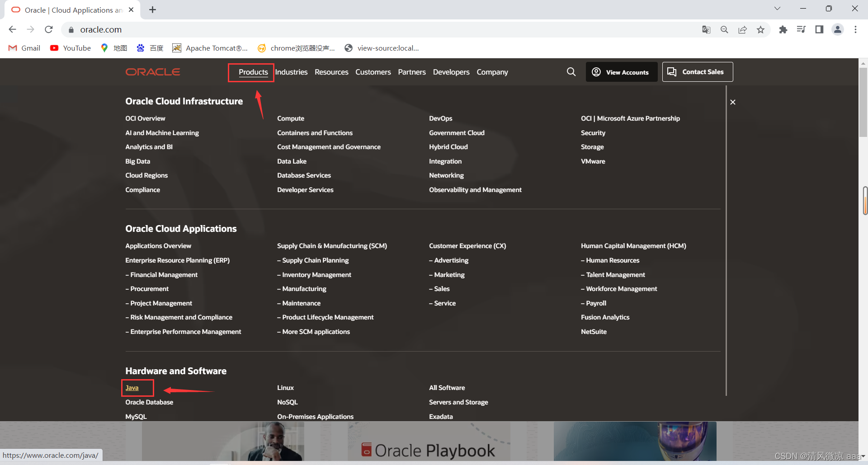This screenshot has width=868, height=465.
Task: Open the Company menu
Action: [492, 72]
